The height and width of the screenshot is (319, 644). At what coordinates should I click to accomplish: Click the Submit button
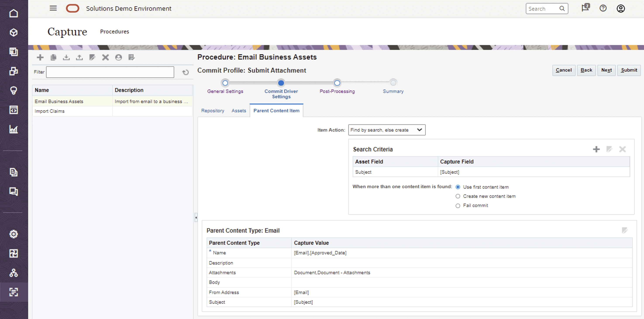[629, 70]
